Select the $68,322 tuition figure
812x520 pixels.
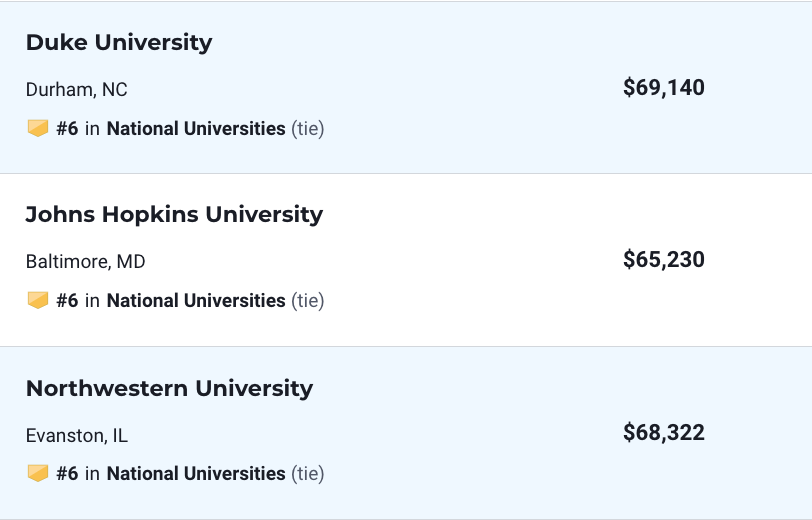coord(664,432)
